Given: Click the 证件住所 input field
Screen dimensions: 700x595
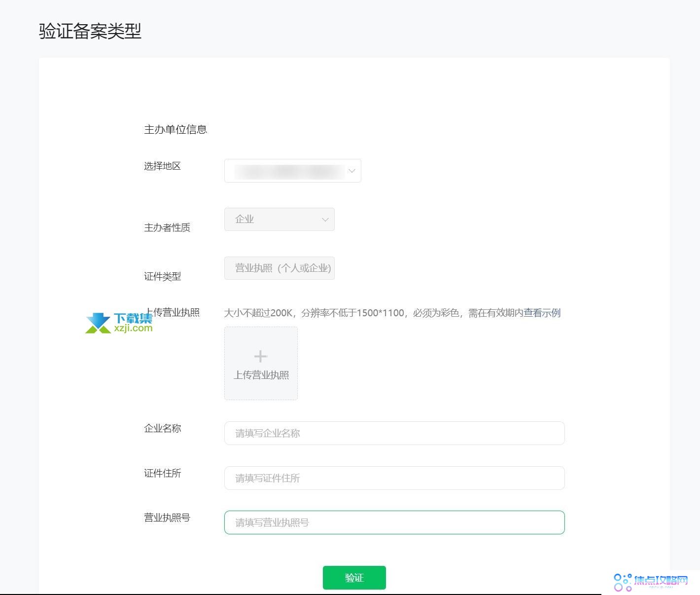Looking at the screenshot, I should point(394,478).
